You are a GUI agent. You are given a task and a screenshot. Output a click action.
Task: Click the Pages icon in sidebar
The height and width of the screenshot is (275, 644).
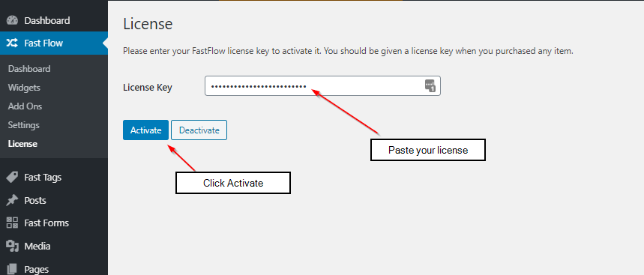12,269
